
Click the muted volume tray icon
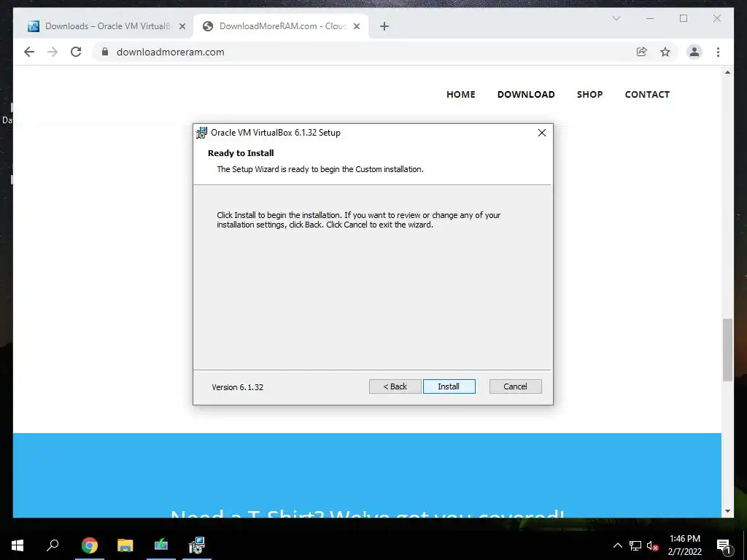click(653, 545)
